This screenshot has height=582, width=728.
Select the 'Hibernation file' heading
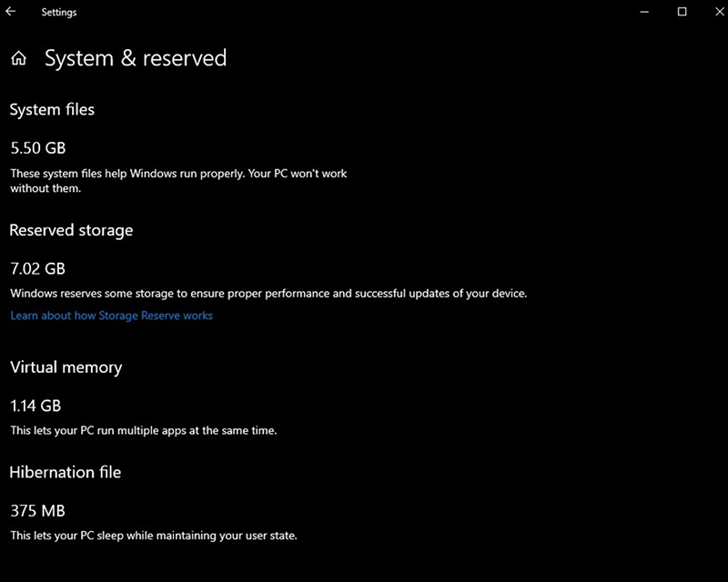click(x=66, y=473)
